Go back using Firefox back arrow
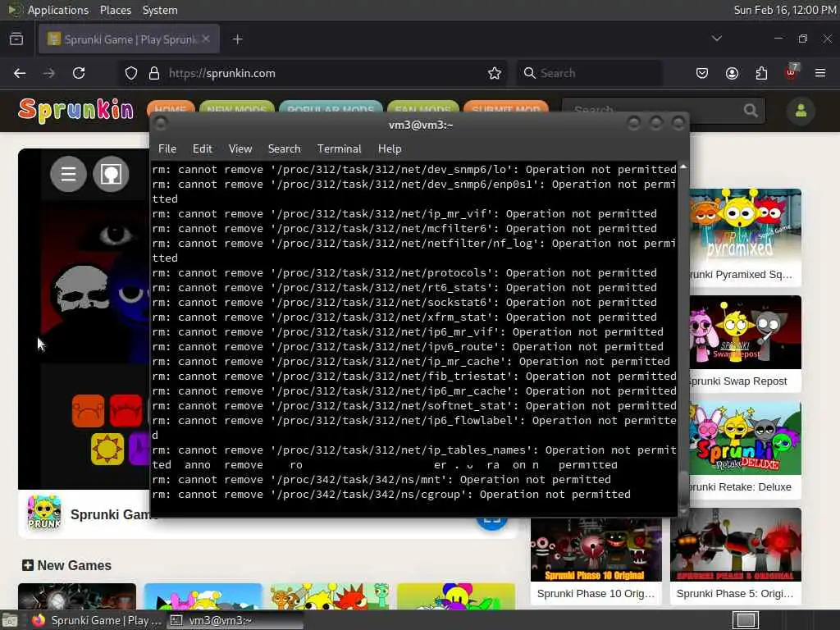Viewport: 840px width, 630px height. point(20,73)
